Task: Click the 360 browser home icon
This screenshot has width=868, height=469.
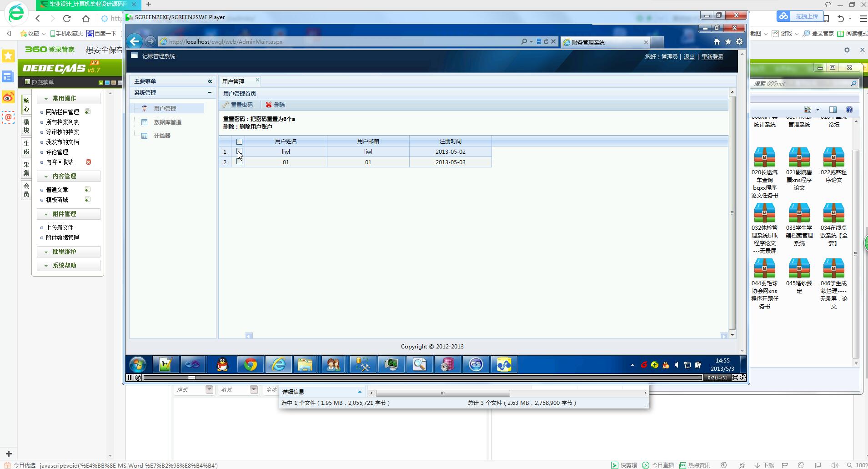Action: coord(86,19)
